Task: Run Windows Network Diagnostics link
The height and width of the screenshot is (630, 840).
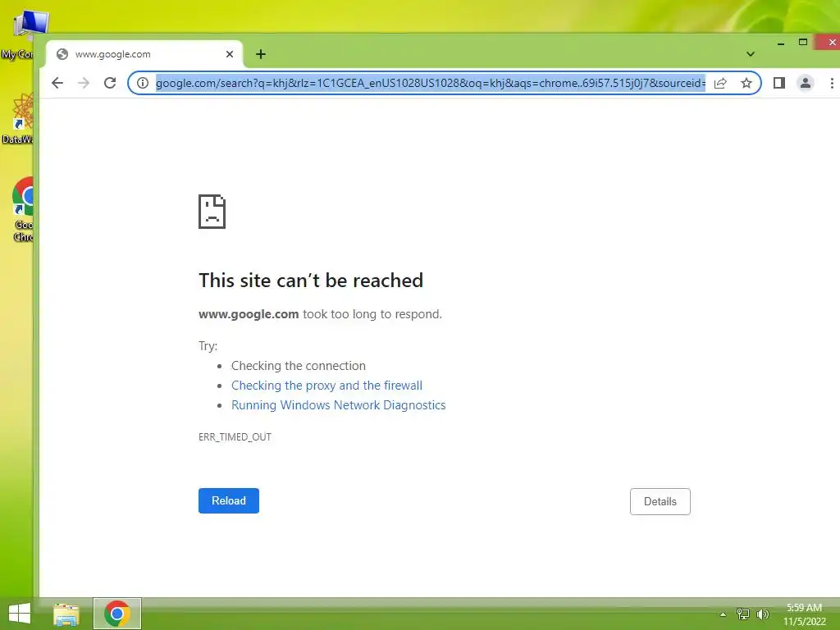Action: click(339, 405)
